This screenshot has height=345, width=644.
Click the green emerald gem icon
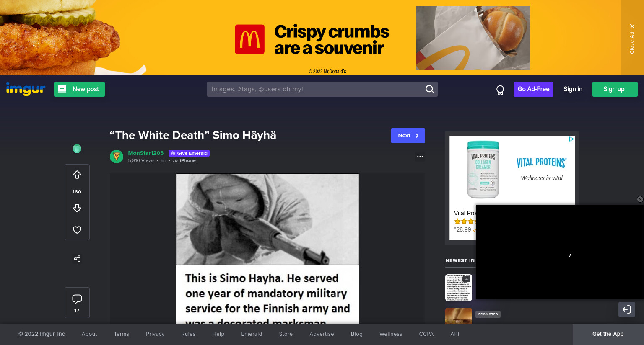coord(77,149)
